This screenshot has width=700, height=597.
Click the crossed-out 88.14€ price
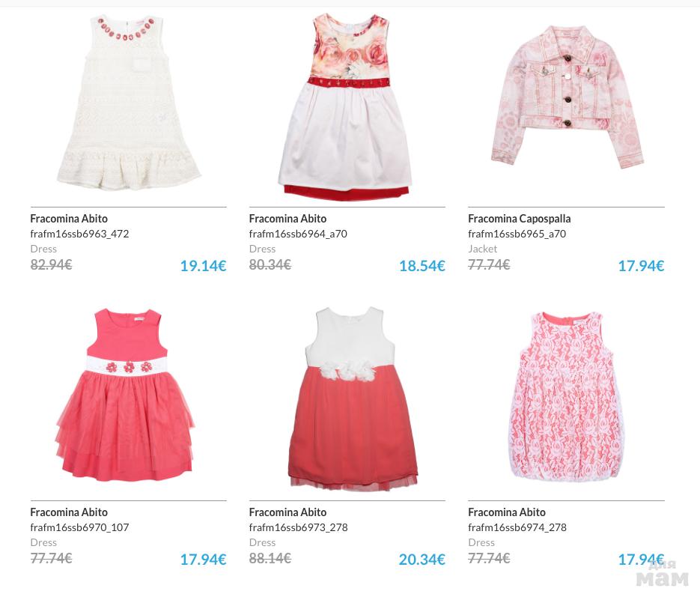(x=270, y=558)
